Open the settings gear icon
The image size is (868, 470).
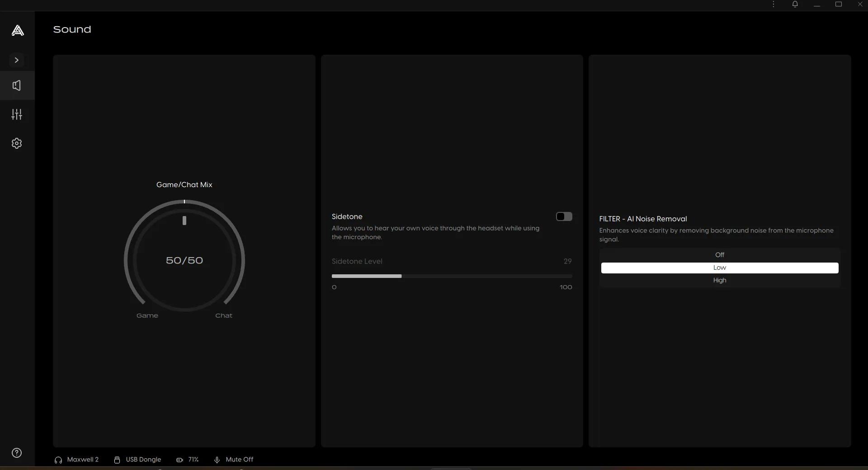click(17, 143)
